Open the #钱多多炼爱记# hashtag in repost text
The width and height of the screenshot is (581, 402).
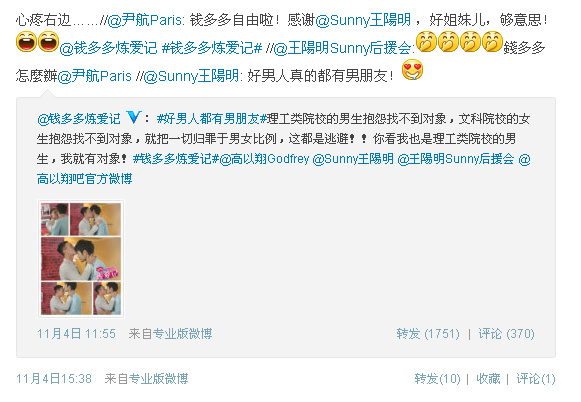(x=212, y=48)
